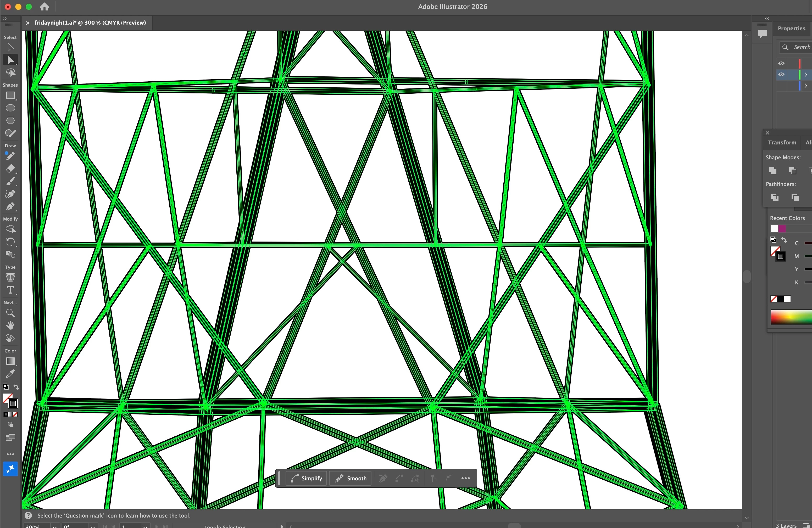The height and width of the screenshot is (528, 812).
Task: Select the Eyedropper tool
Action: [10, 374]
